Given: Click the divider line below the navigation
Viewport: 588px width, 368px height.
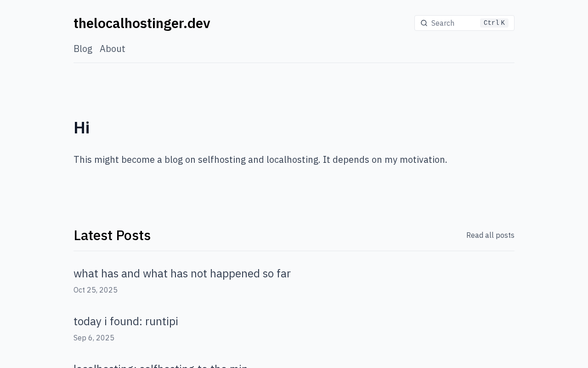Looking at the screenshot, I should point(294,63).
